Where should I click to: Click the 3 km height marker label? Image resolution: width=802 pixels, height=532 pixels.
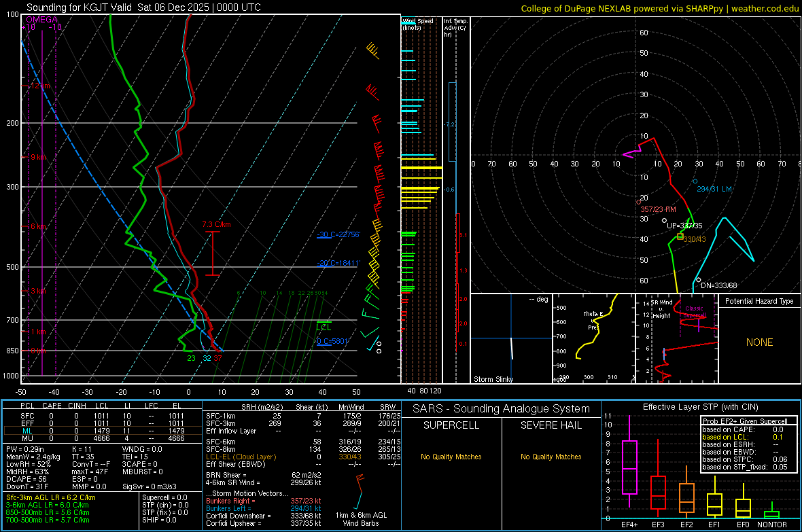[x=38, y=291]
